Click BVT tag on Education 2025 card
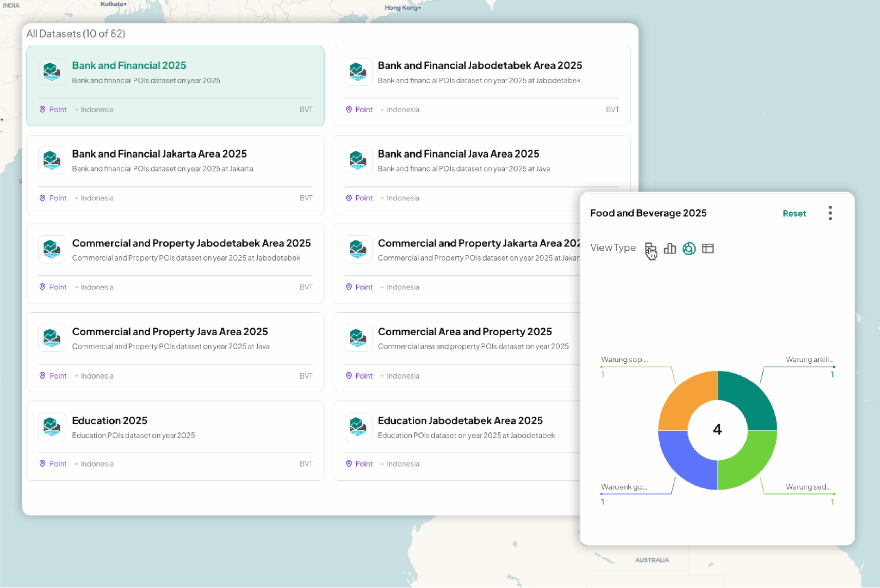This screenshot has width=880, height=588. 306,464
